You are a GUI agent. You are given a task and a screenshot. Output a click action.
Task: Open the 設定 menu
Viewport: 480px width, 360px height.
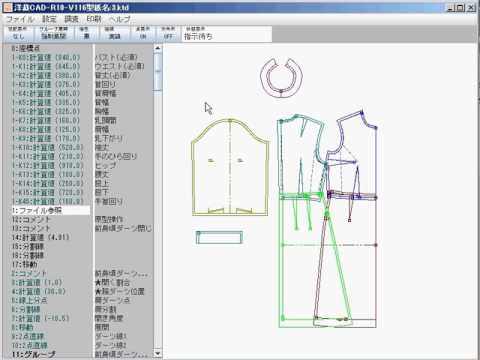pos(49,19)
